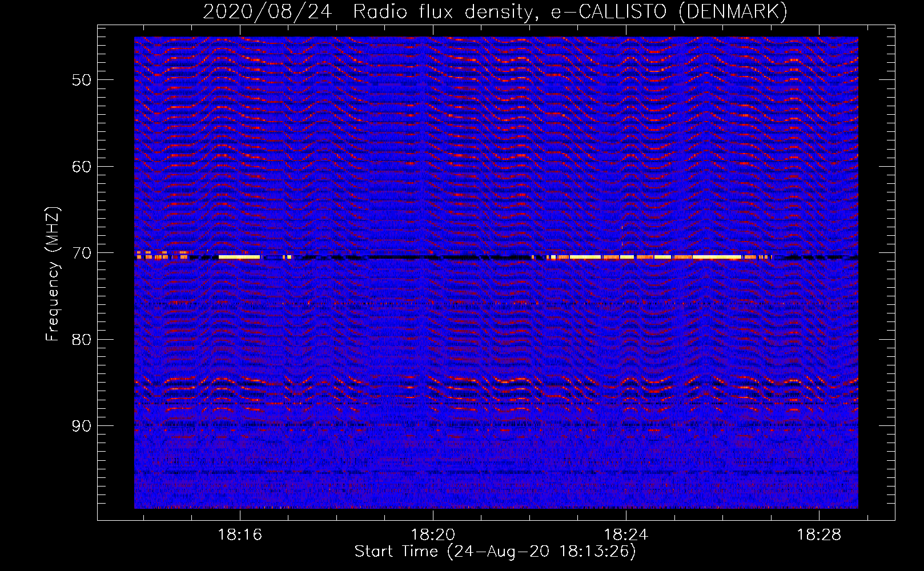Click the 18:28 time tick label

(819, 534)
